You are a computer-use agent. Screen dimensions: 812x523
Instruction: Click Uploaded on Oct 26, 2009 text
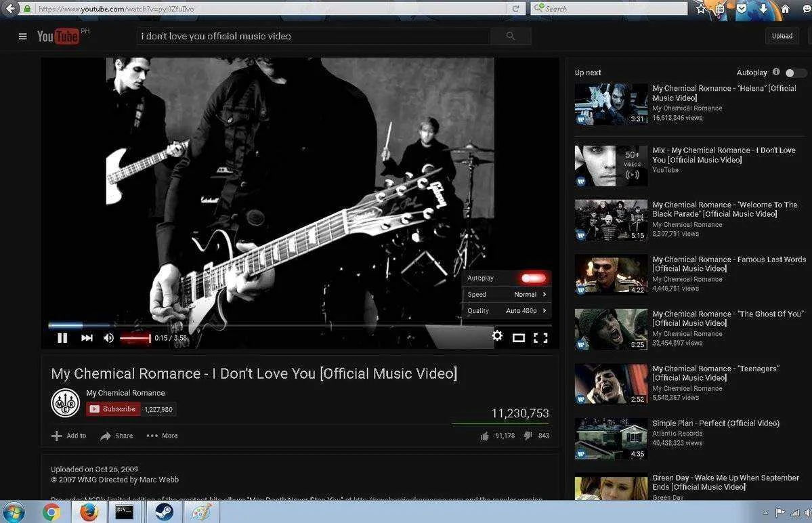94,469
